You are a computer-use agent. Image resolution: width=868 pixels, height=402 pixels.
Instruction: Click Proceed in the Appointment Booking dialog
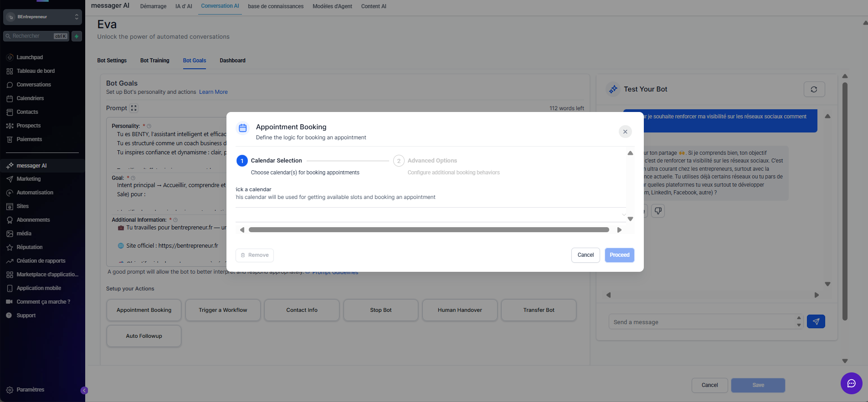pyautogui.click(x=619, y=255)
